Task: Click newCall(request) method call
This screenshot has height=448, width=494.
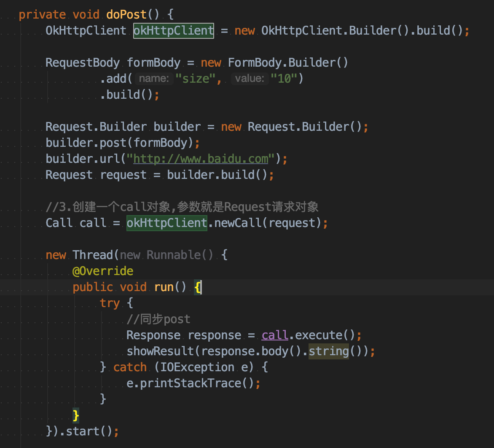Action: [268, 223]
